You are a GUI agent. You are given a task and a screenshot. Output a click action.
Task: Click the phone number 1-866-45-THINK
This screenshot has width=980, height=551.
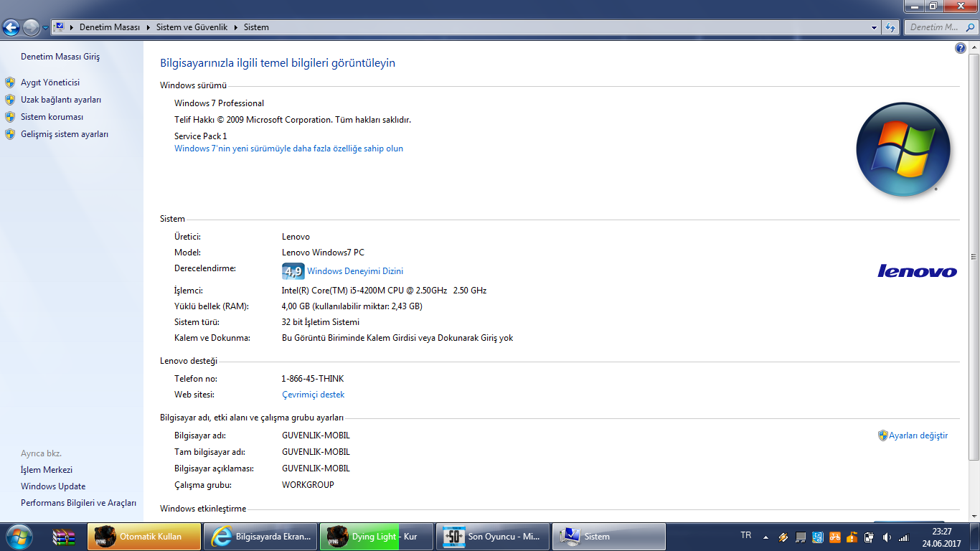tap(313, 378)
